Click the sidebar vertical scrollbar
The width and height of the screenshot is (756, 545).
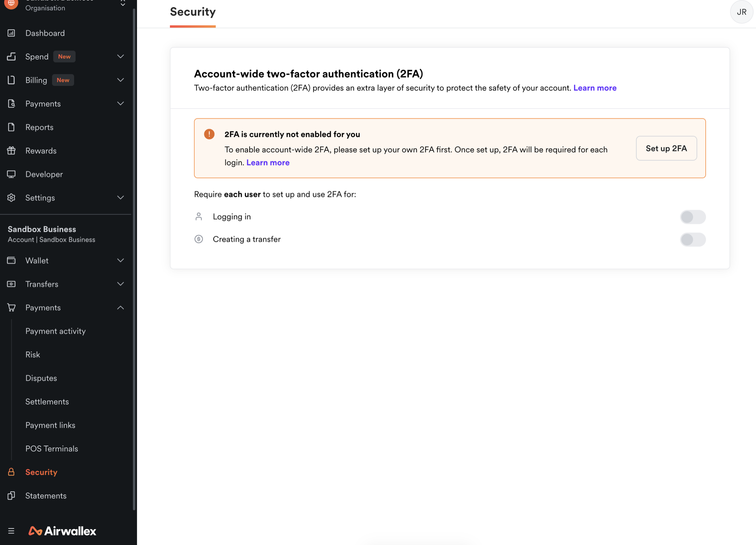point(134,260)
